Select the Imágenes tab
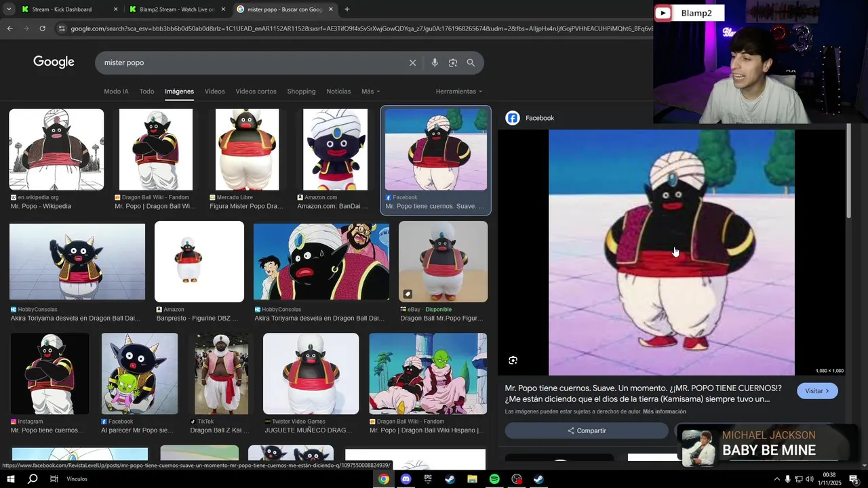868x488 pixels. [179, 91]
